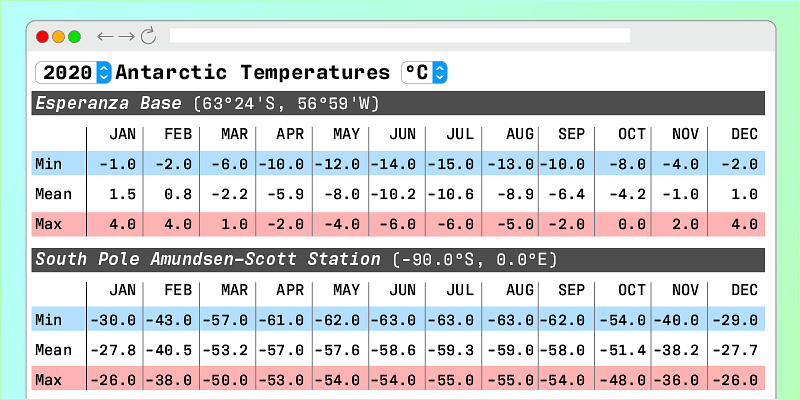This screenshot has width=800, height=400.
Task: Open the 2020 year dropdown
Action: point(73,73)
